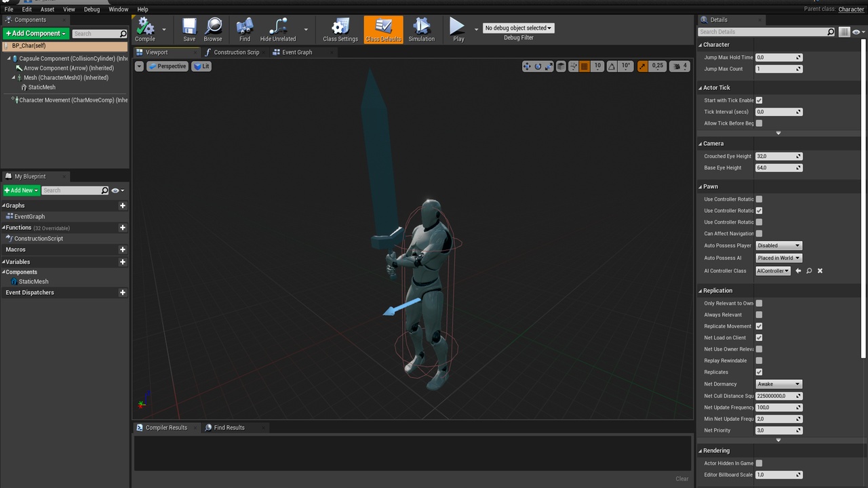Compile the blueprint
Screen dimensions: 868x488
coord(145,30)
